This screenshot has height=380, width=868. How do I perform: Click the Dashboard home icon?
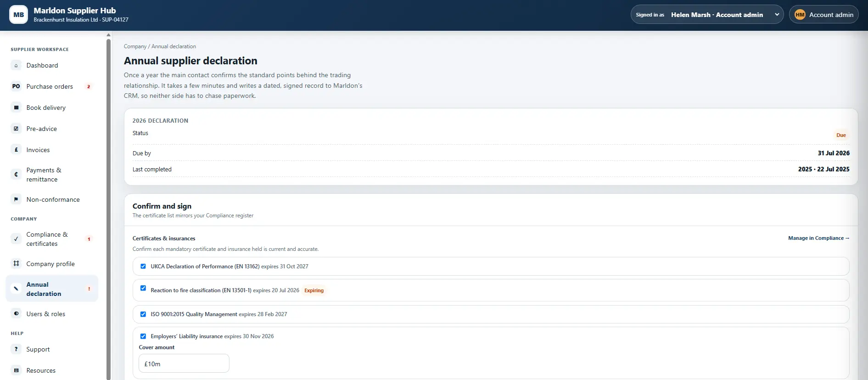[16, 65]
